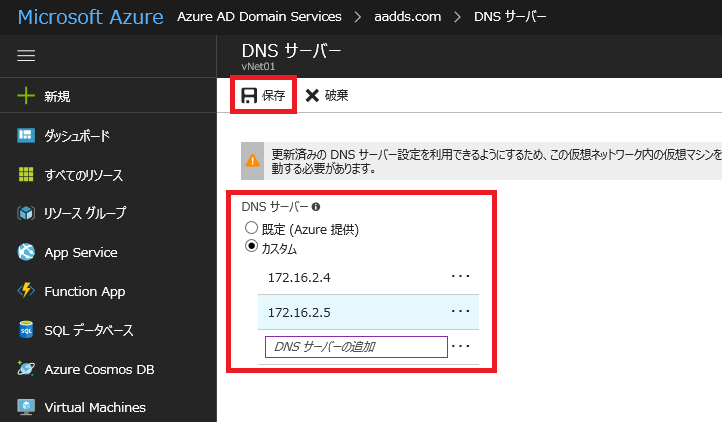Click the DNS サーバーの追加 input field

coord(355,347)
